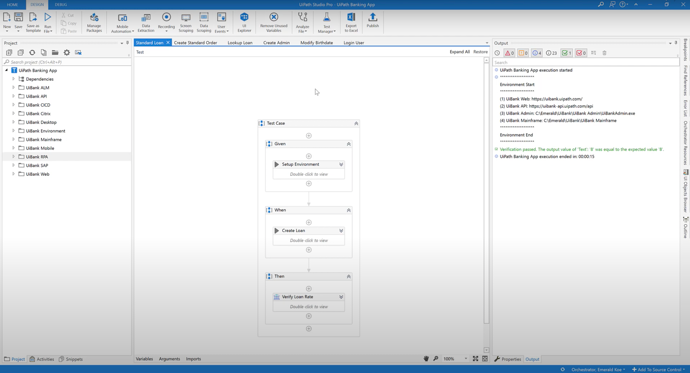Close the Standard Loan tab
The width and height of the screenshot is (690, 373).
tap(168, 43)
